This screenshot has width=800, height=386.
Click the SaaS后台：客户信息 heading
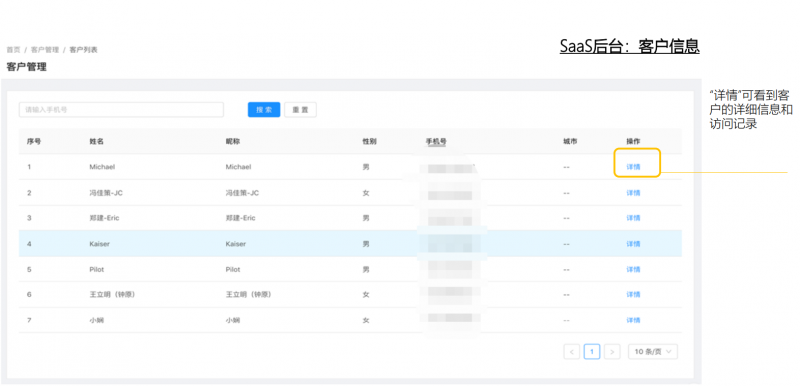click(x=630, y=46)
